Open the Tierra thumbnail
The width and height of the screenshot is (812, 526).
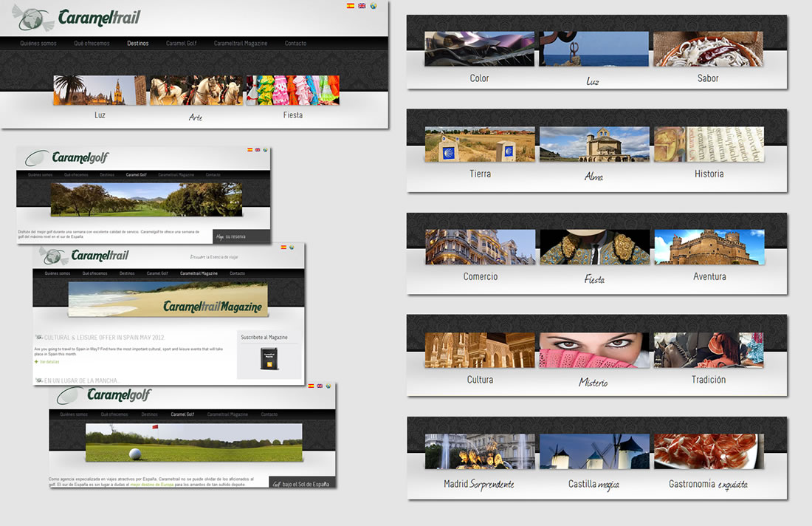coord(480,144)
